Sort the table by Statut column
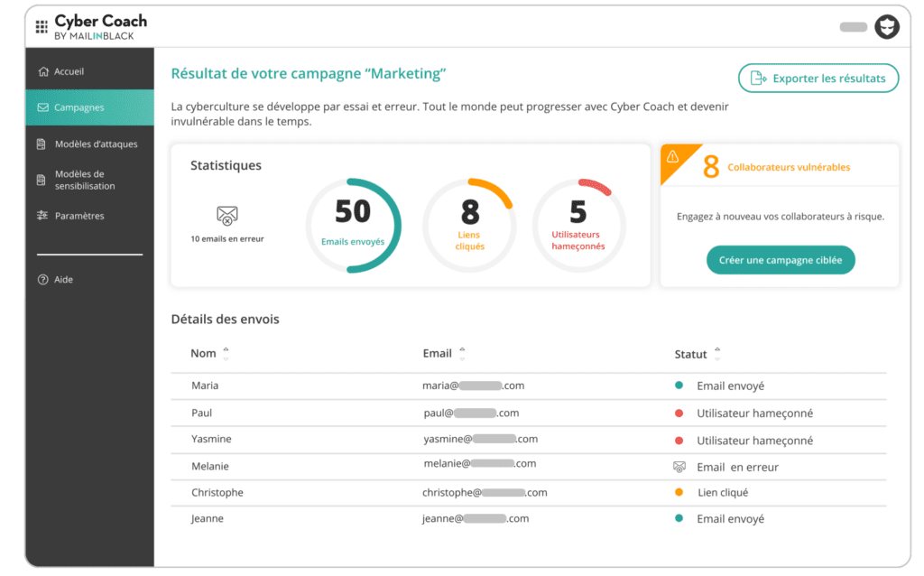 717,355
